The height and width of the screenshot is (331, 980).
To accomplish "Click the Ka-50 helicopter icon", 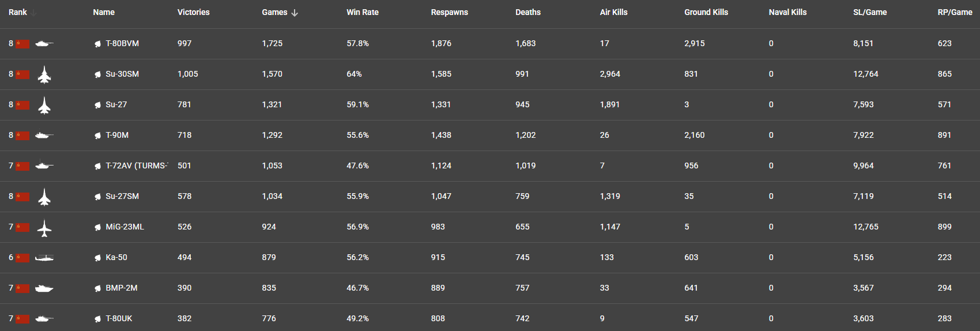I will coord(44,258).
